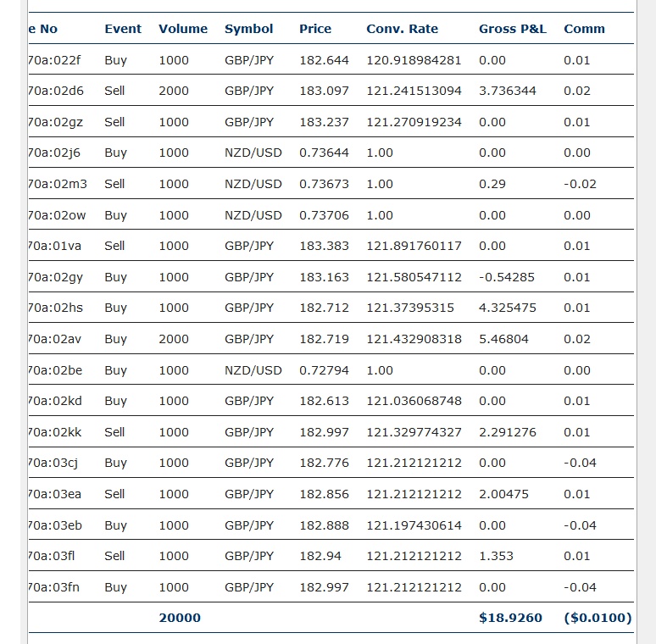
Task: Click conversion rate 121.37395315
Action: (409, 308)
